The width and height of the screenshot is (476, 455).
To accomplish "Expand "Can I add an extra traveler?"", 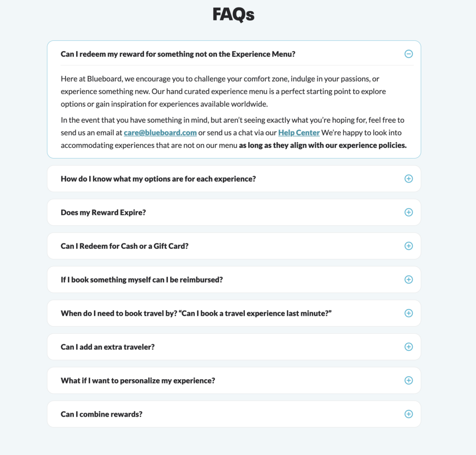I will (x=107, y=347).
